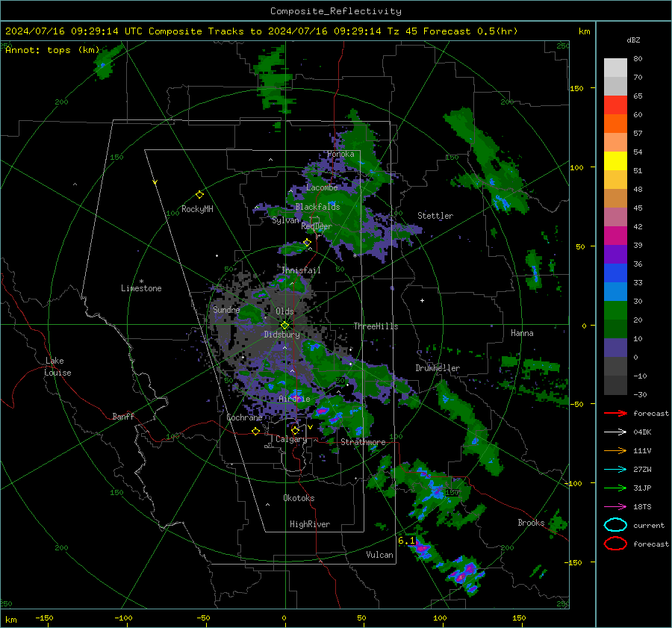Click the magenta 42 dBZ color swatch
Image resolution: width=672 pixels, height=628 pixels.
pos(615,235)
